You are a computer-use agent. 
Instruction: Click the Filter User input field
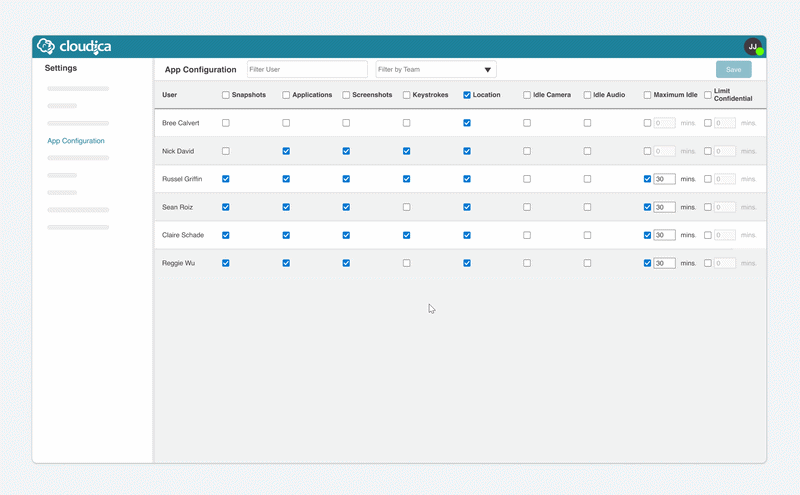(x=307, y=69)
